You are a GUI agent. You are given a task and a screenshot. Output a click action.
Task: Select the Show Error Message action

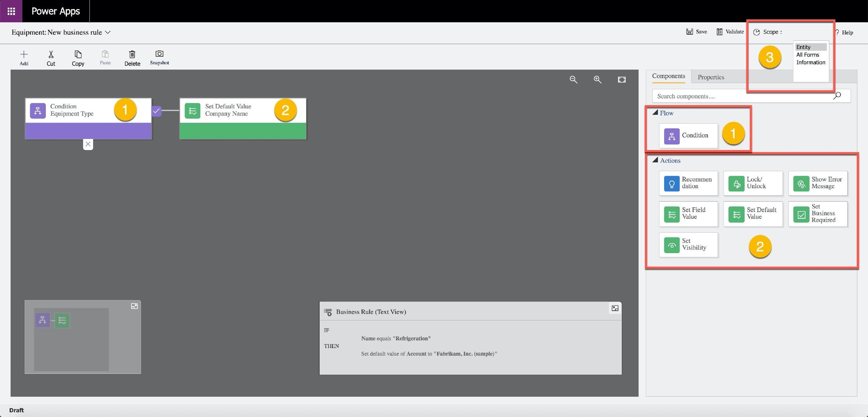tap(818, 183)
